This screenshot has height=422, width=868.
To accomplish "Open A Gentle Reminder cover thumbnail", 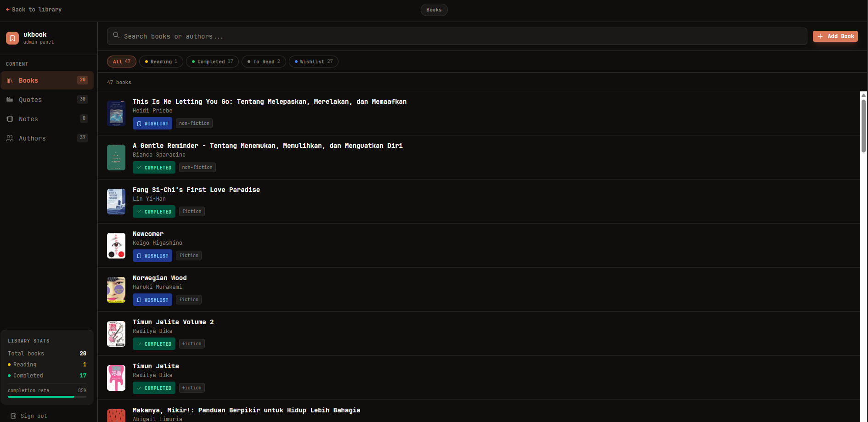I will (116, 158).
